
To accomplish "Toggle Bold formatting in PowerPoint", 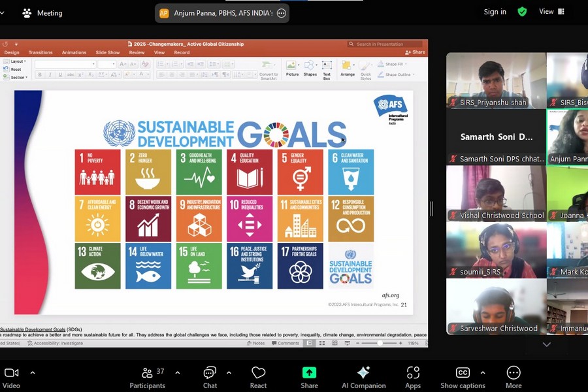I will point(40,74).
